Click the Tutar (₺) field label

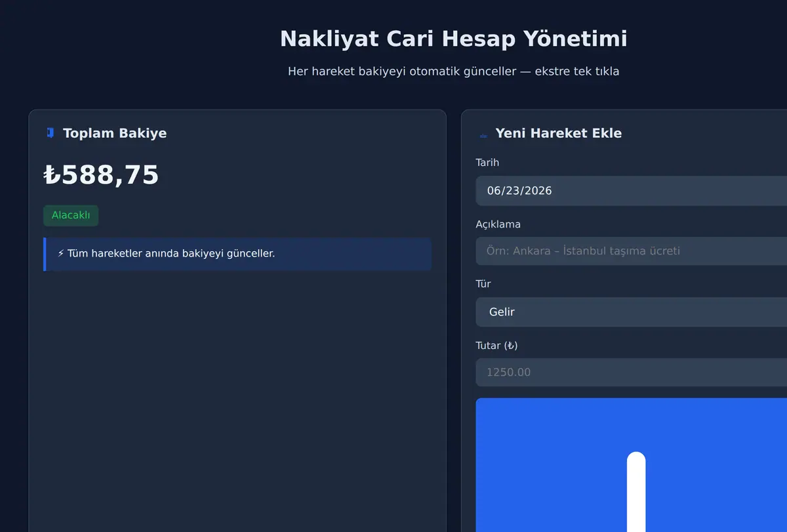coord(497,346)
